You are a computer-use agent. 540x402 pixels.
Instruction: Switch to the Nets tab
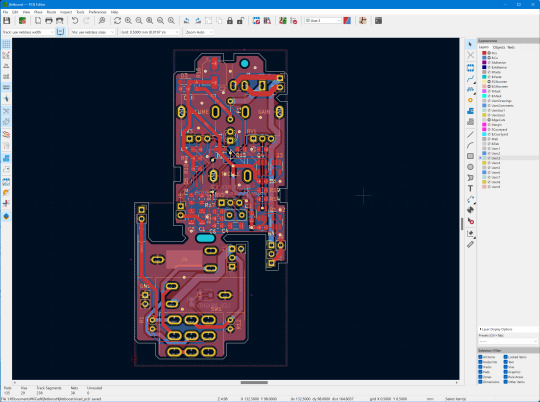(x=511, y=47)
